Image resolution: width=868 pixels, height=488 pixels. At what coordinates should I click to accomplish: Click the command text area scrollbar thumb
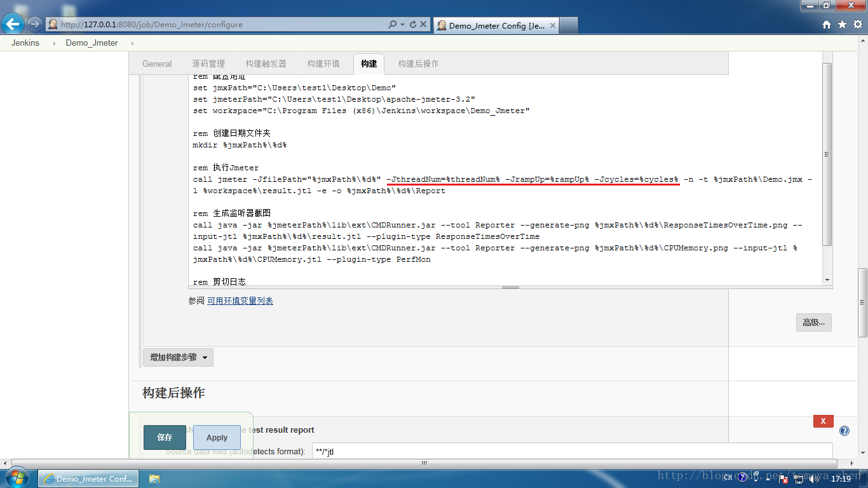(827, 154)
